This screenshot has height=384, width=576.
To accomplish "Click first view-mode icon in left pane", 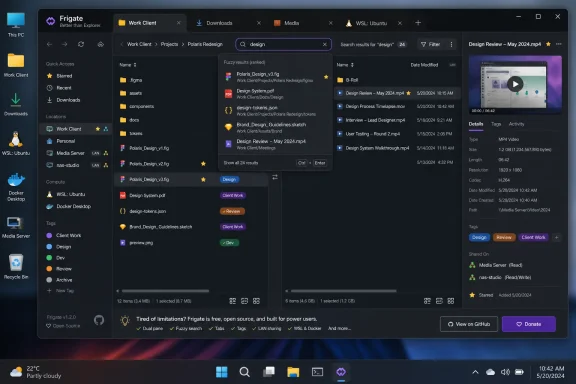I will pos(233,301).
